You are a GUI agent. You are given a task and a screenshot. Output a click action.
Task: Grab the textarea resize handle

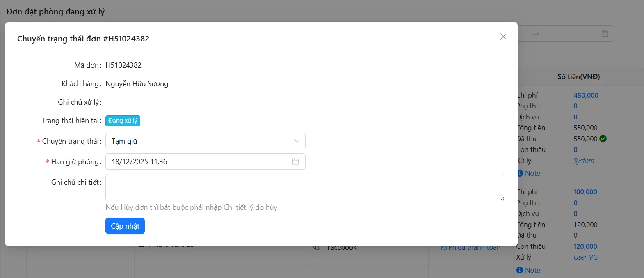click(502, 198)
